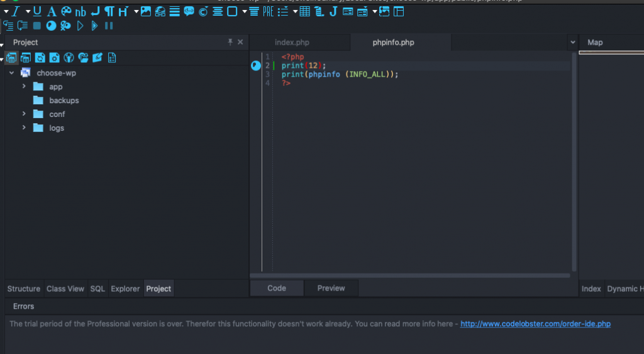Viewport: 644px width, 354px height.
Task: Insert preformatted text with the PRE icon
Action: [x=268, y=11]
